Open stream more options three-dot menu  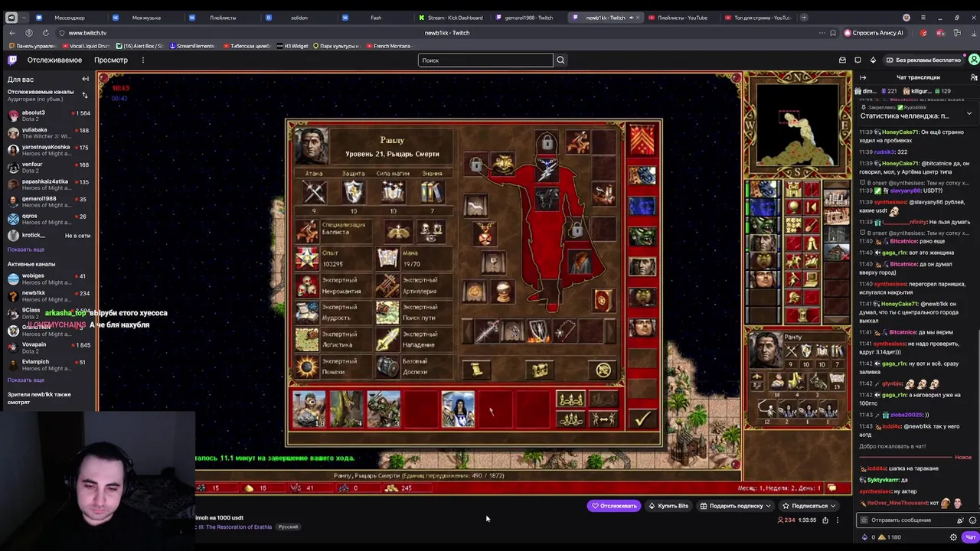coord(838,520)
